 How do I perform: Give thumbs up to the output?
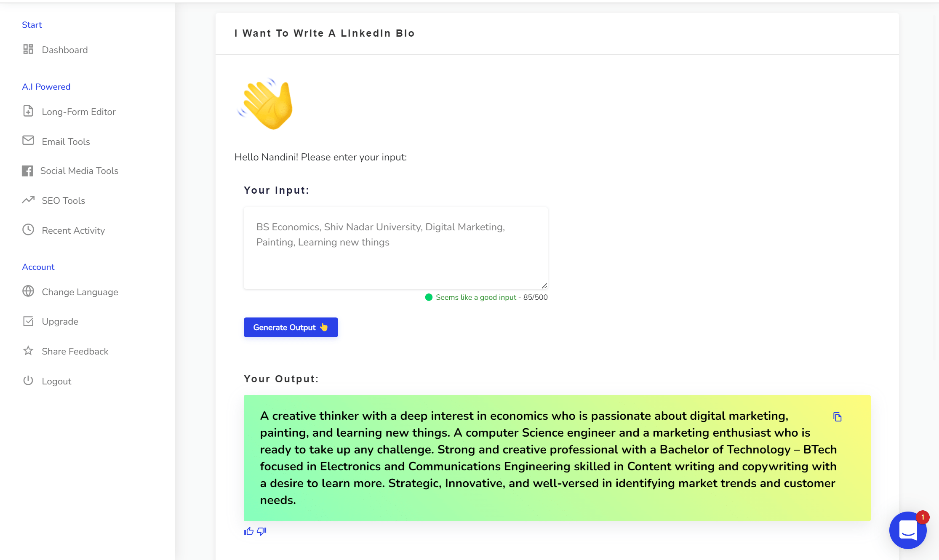(249, 531)
